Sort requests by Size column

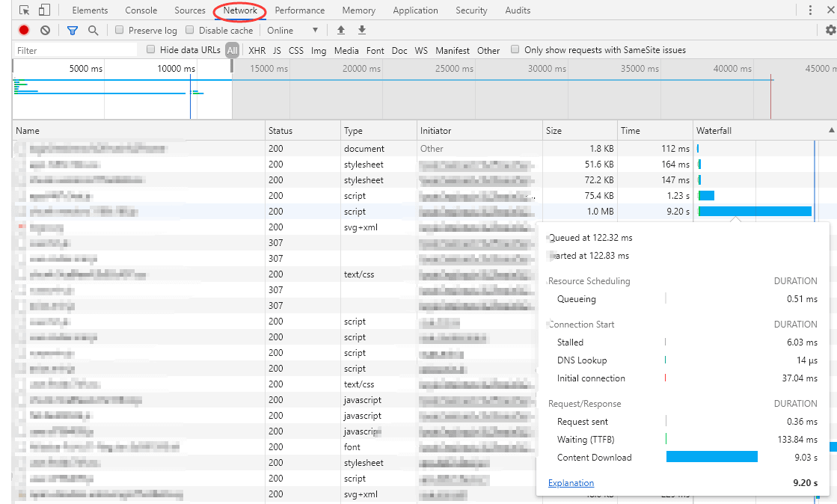point(580,130)
